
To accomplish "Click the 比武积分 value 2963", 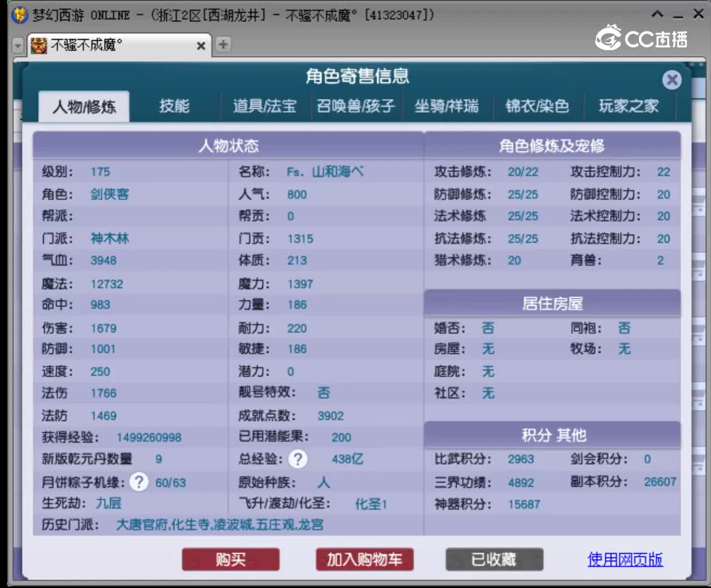I will pos(520,459).
